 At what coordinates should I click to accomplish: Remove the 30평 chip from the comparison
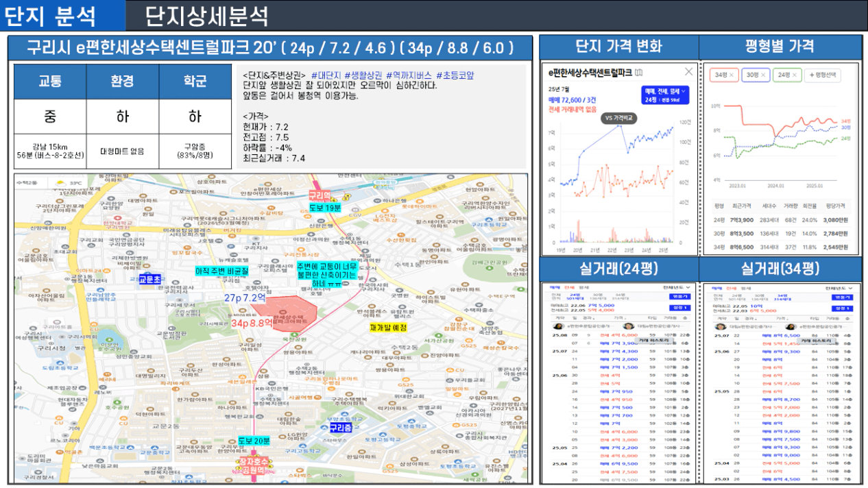(x=763, y=75)
